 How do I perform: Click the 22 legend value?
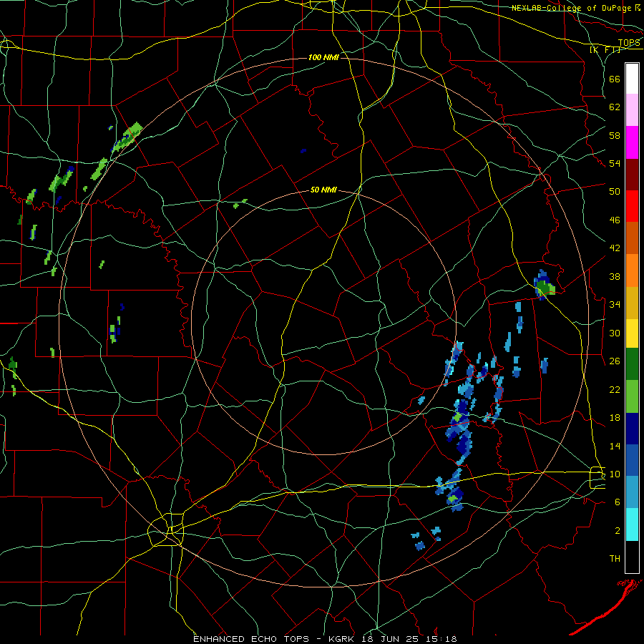tap(615, 389)
